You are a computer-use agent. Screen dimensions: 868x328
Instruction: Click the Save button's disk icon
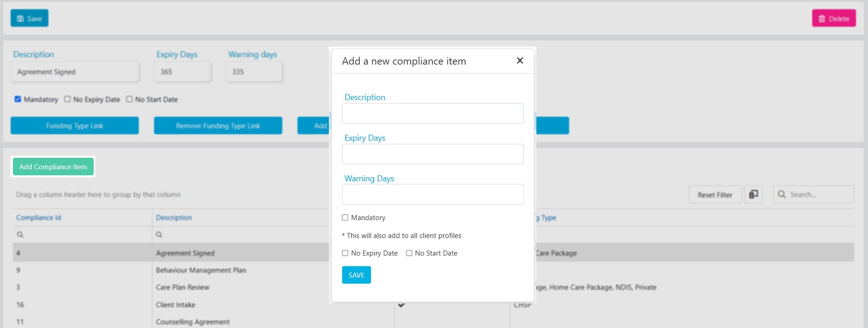(x=20, y=19)
